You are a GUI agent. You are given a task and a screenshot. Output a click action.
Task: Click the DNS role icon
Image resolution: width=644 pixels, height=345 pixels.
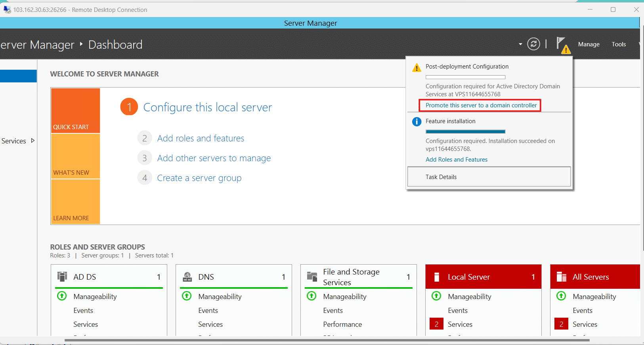187,276
